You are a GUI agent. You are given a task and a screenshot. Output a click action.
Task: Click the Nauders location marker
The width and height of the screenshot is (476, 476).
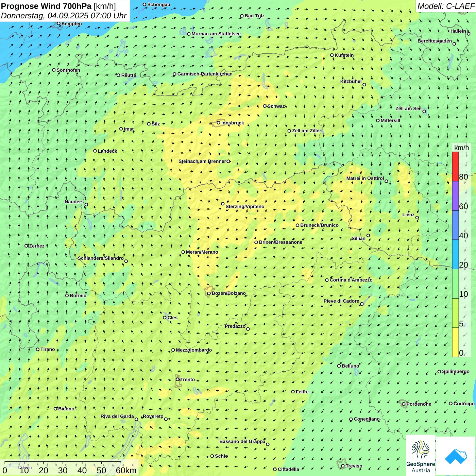pyautogui.click(x=86, y=205)
